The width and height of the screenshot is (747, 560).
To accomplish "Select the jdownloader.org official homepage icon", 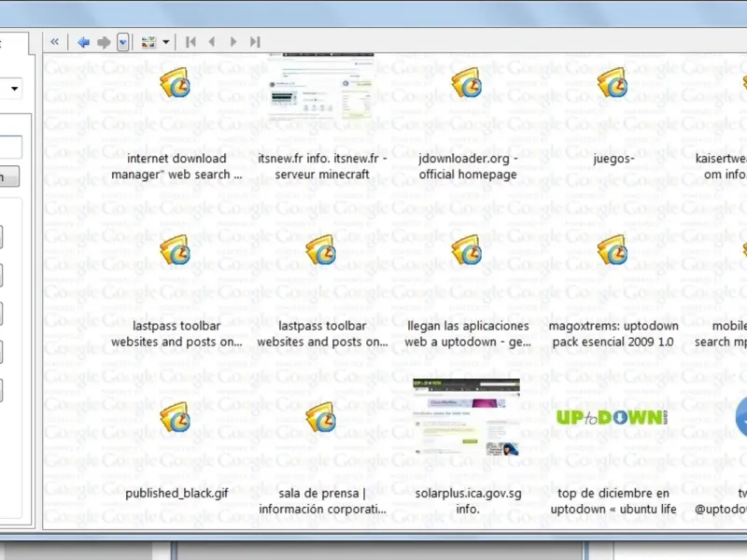I will [467, 82].
